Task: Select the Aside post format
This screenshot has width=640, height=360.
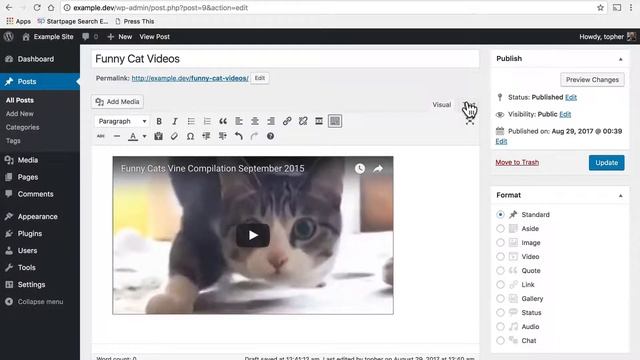Action: (x=500, y=229)
